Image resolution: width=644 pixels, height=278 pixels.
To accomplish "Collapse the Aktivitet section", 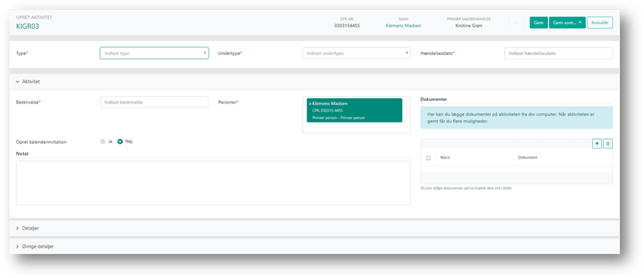I will tap(18, 81).
